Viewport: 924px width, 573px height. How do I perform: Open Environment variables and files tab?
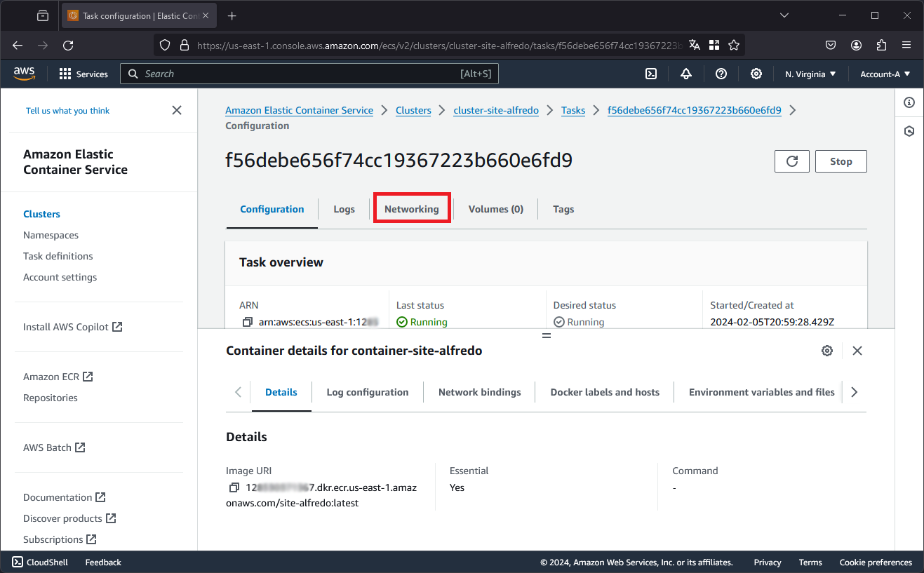762,392
